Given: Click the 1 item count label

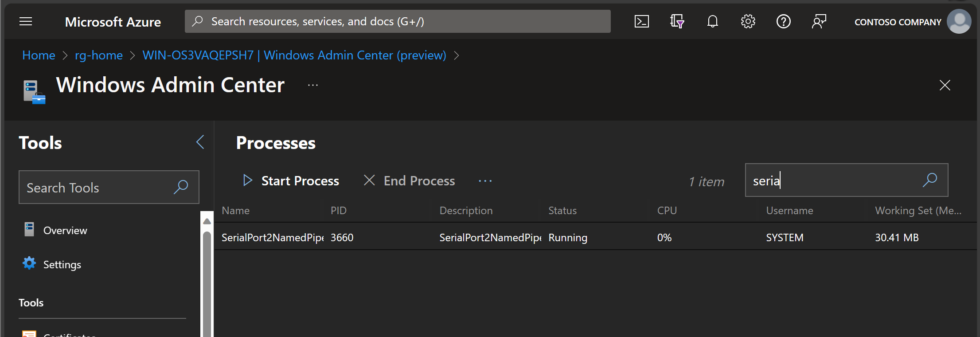Looking at the screenshot, I should click(x=707, y=181).
